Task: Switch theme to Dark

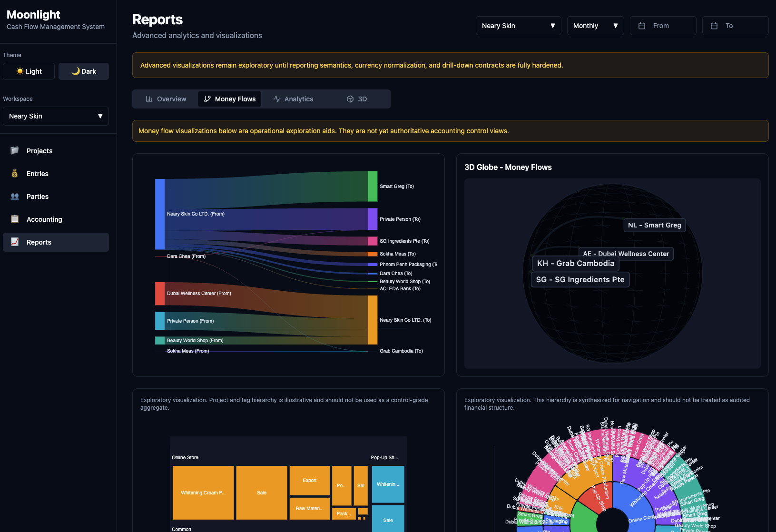Action: click(84, 71)
